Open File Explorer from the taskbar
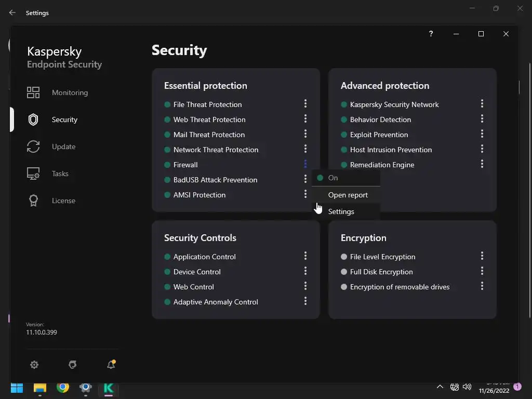Image resolution: width=532 pixels, height=399 pixels. (x=39, y=388)
